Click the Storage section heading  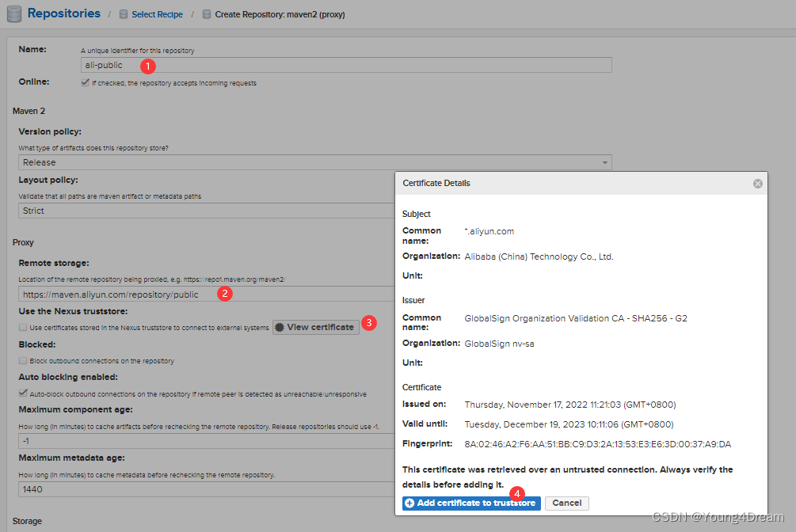28,522
